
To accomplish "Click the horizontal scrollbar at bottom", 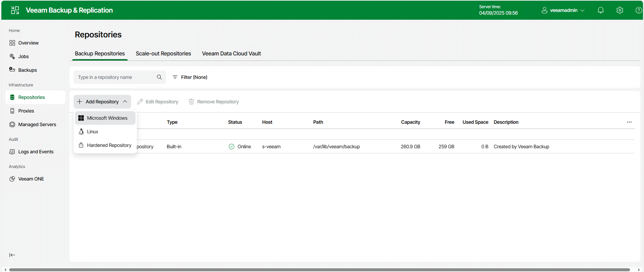I will (319, 270).
